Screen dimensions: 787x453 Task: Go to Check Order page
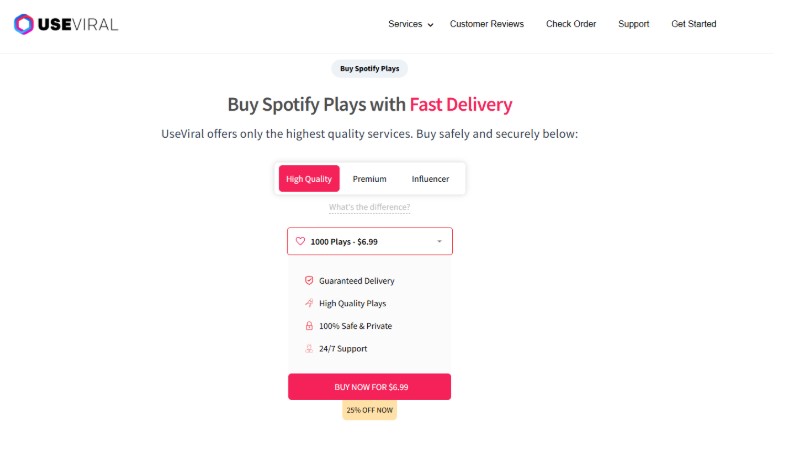point(570,24)
